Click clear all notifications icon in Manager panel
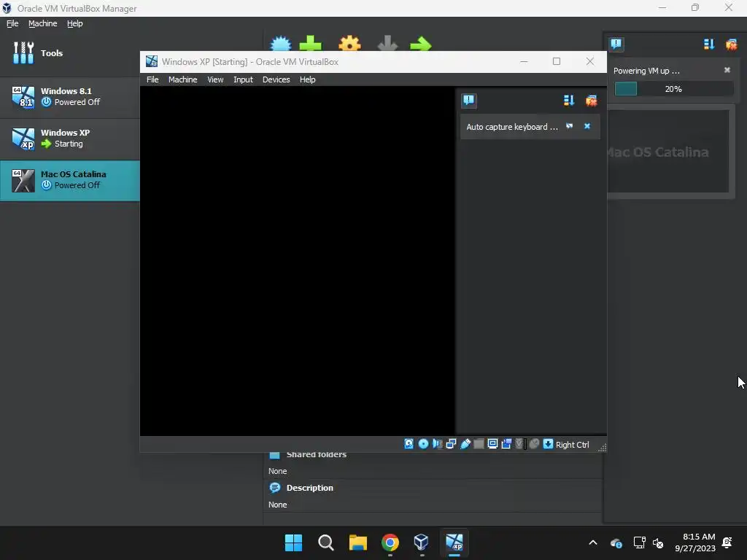The image size is (747, 560). pyautogui.click(x=731, y=44)
